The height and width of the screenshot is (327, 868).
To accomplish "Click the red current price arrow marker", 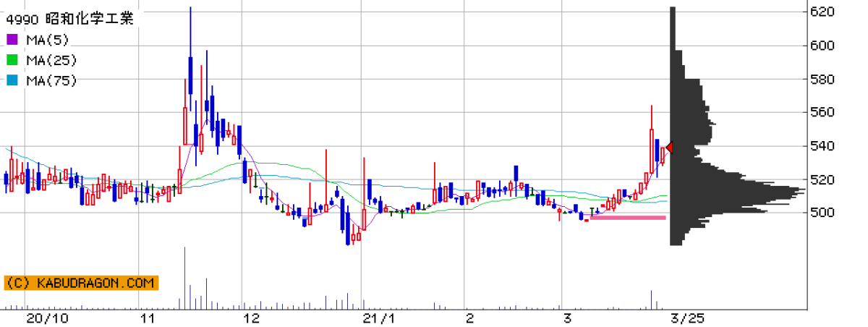I will (x=669, y=148).
